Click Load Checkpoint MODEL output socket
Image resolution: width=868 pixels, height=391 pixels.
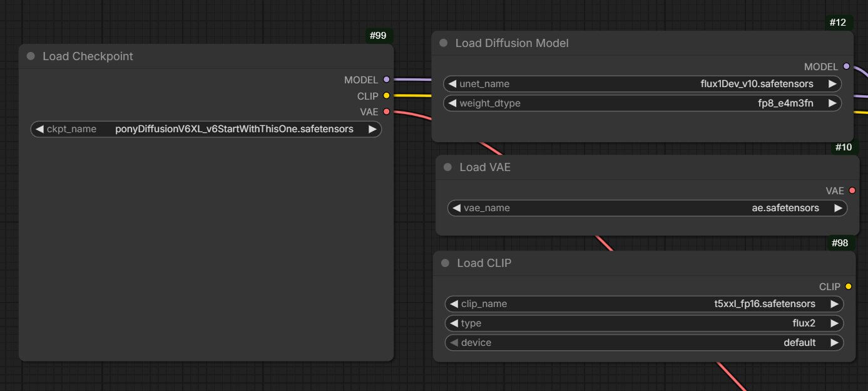click(x=386, y=80)
